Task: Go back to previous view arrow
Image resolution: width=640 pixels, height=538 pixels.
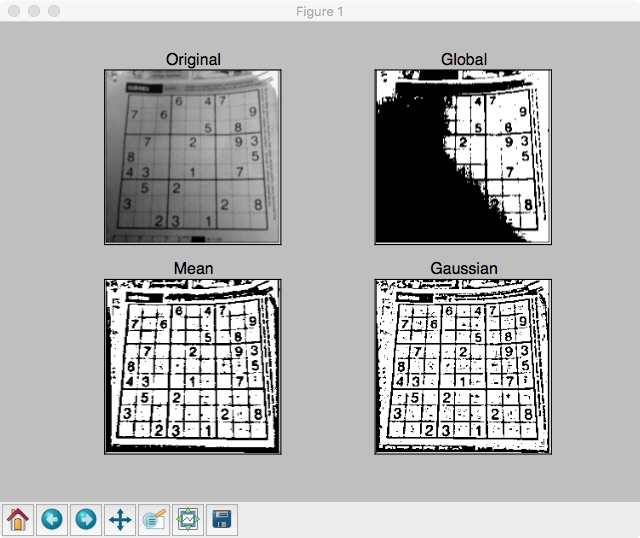Action: tap(52, 520)
